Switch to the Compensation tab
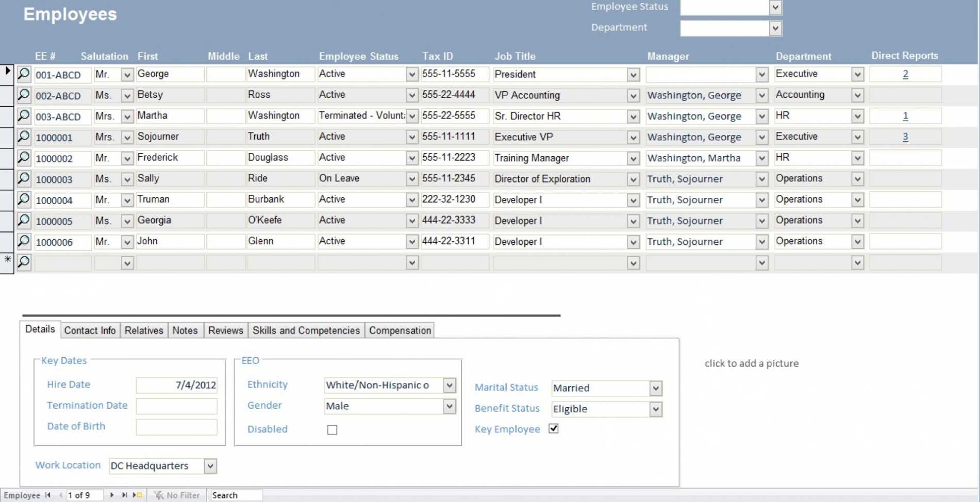 [x=400, y=330]
